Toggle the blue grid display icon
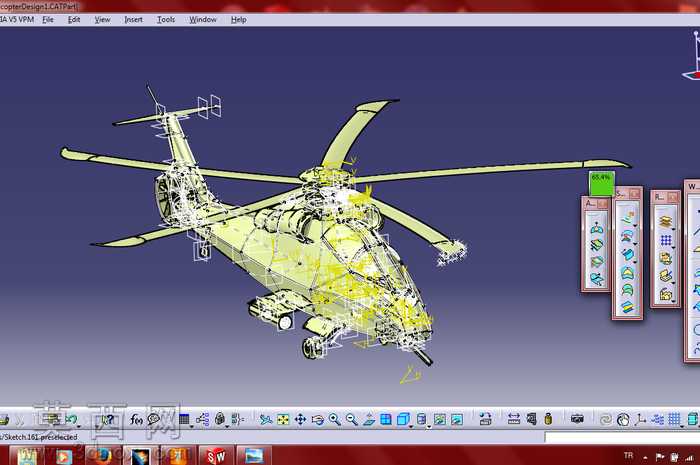Image resolution: width=700 pixels, height=465 pixels. tap(674, 419)
